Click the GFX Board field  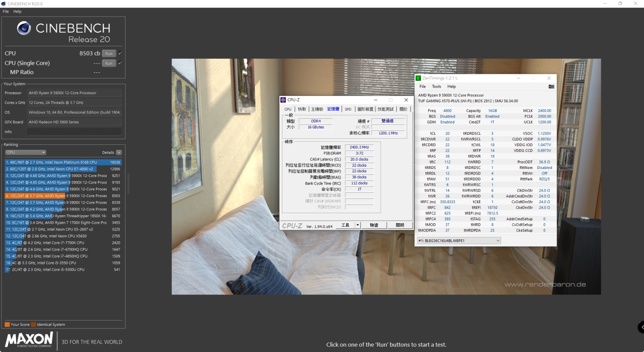point(74,122)
